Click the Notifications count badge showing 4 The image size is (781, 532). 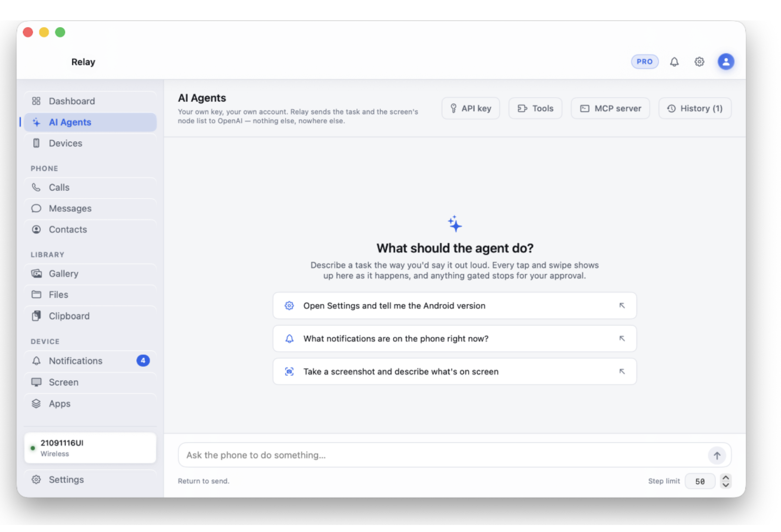point(143,361)
